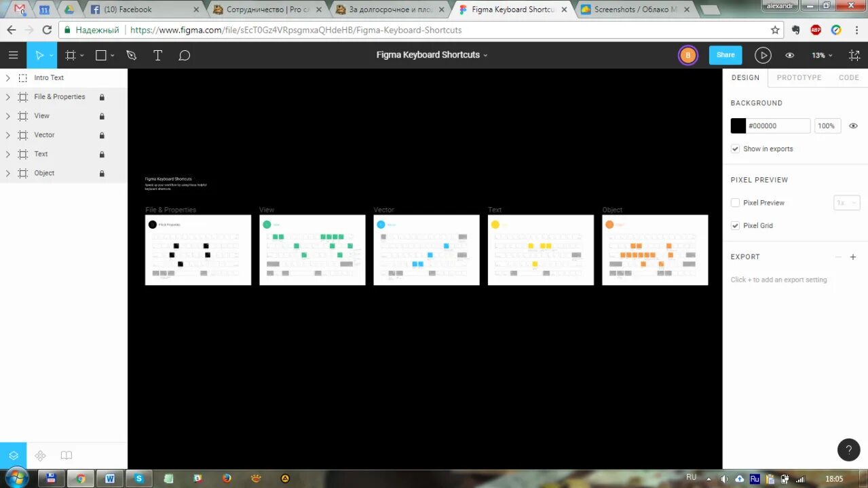Image resolution: width=868 pixels, height=488 pixels.
Task: Click the #000000 hex color field
Action: (778, 126)
